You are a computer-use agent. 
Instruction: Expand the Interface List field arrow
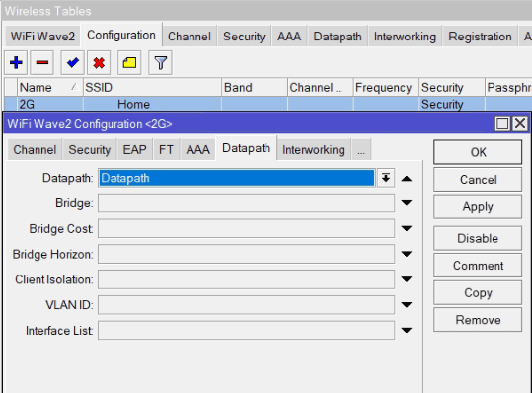407,330
